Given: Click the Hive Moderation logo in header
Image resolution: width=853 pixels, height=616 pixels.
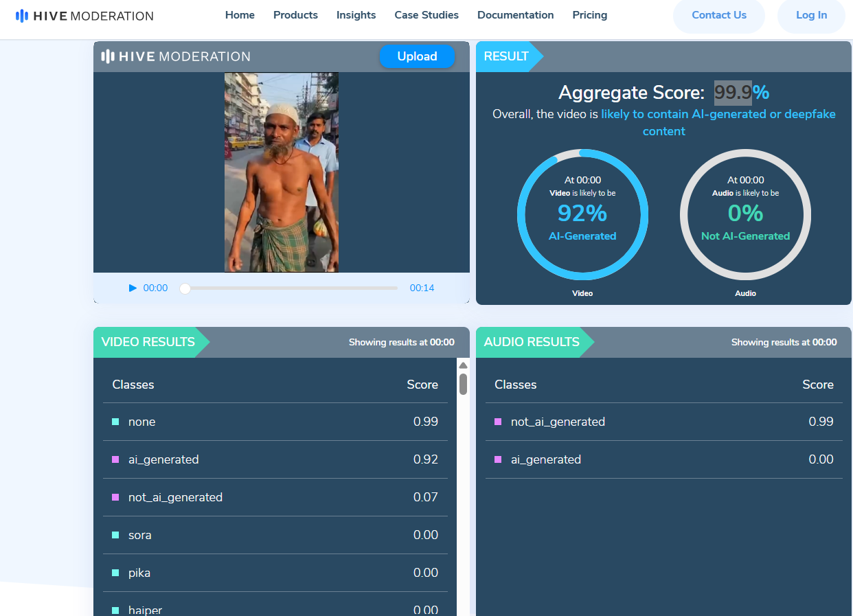Looking at the screenshot, I should 84,16.
